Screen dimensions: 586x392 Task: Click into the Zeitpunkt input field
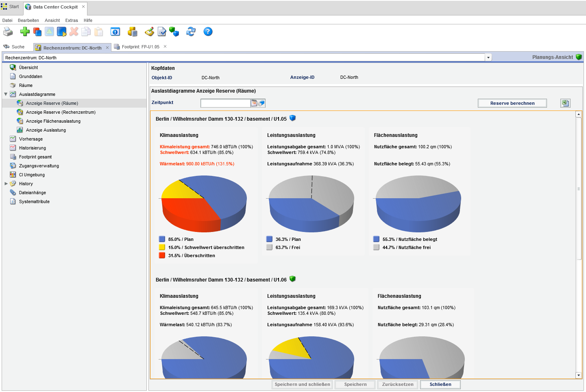(225, 103)
